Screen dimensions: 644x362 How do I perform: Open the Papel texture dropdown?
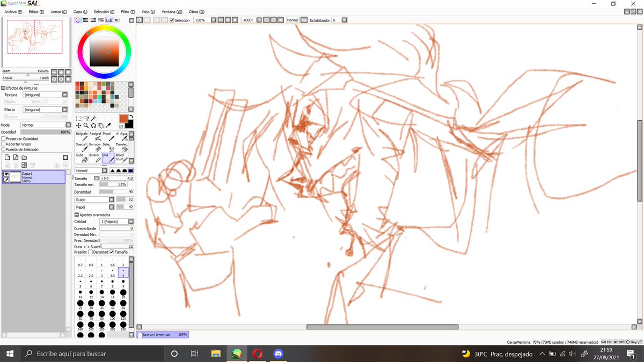(x=94, y=206)
